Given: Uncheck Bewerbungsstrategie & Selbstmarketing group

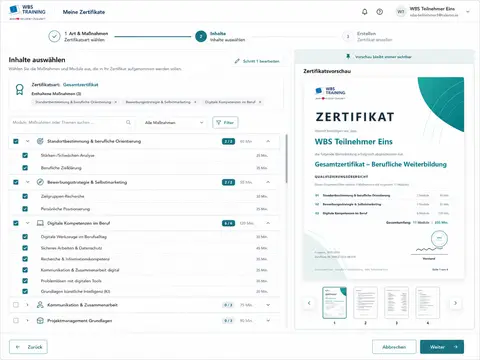Looking at the screenshot, I should click(16, 182).
